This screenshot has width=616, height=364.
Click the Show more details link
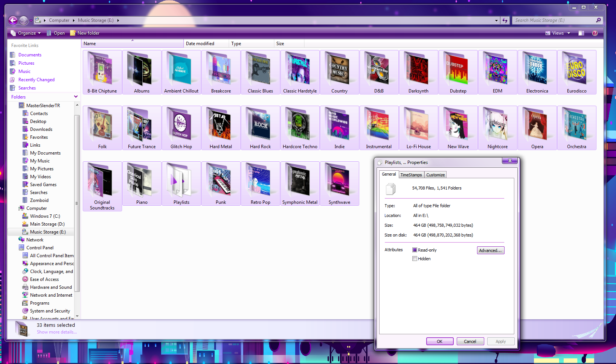pyautogui.click(x=56, y=332)
